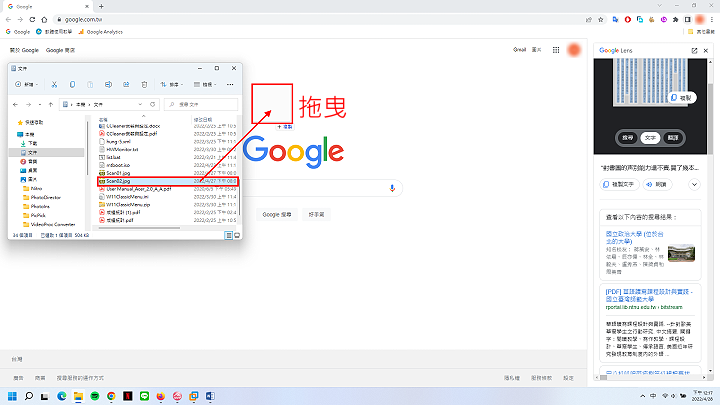Screen dimensions: 720x405
Task: Expand the address bar history dropdown
Action: click(x=140, y=105)
